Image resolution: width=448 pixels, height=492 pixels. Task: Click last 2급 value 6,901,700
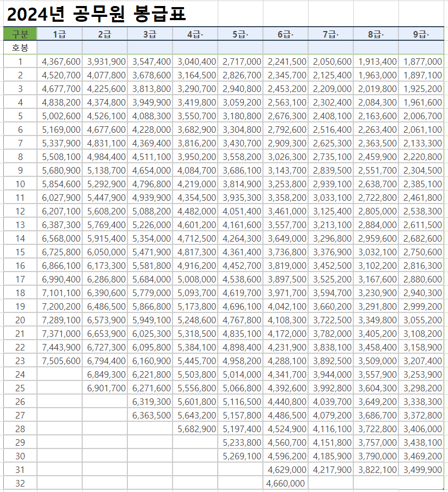pos(105,388)
